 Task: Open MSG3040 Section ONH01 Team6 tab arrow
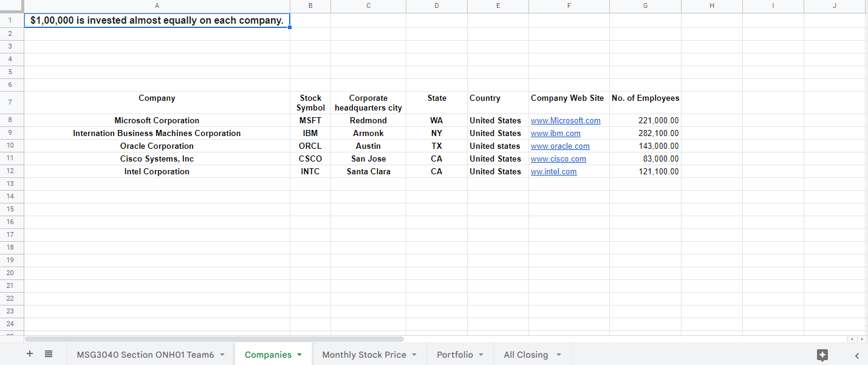pos(222,355)
